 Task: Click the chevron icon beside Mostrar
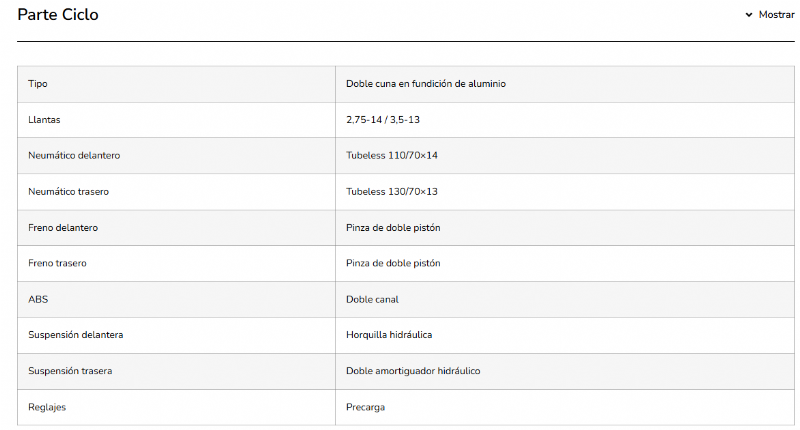[x=748, y=15]
